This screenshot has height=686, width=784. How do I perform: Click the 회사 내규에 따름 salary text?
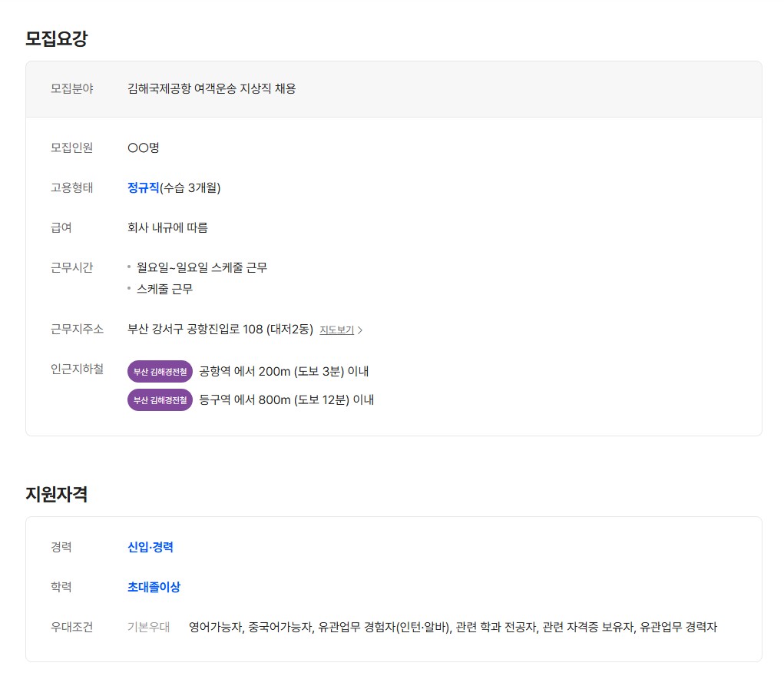pyautogui.click(x=167, y=227)
